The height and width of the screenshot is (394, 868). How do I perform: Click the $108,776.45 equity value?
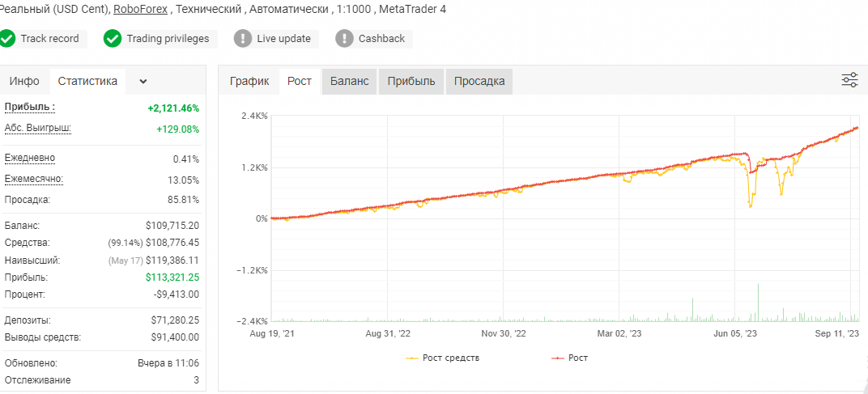[172, 243]
